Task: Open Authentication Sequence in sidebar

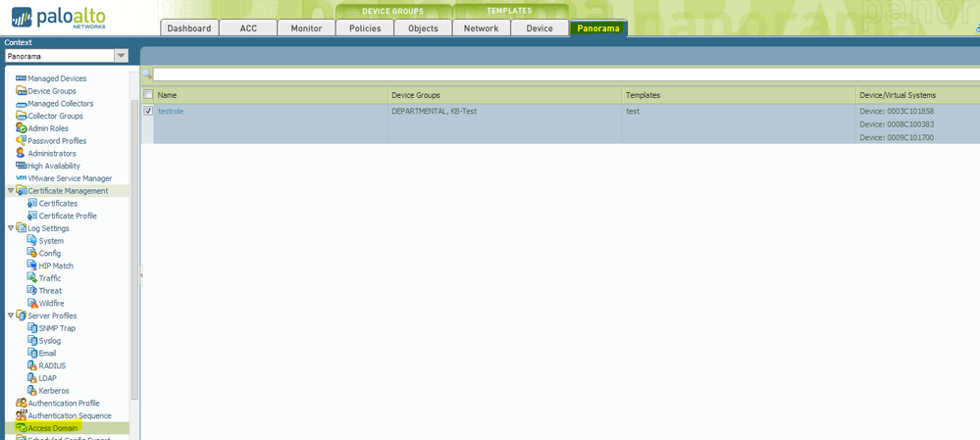Action: (70, 416)
